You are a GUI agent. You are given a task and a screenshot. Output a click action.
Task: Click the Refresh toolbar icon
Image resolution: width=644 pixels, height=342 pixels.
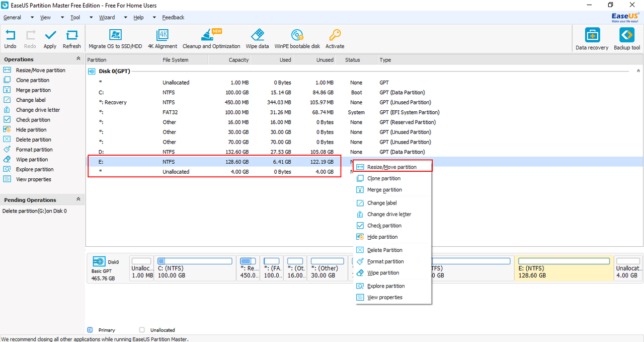coord(72,39)
